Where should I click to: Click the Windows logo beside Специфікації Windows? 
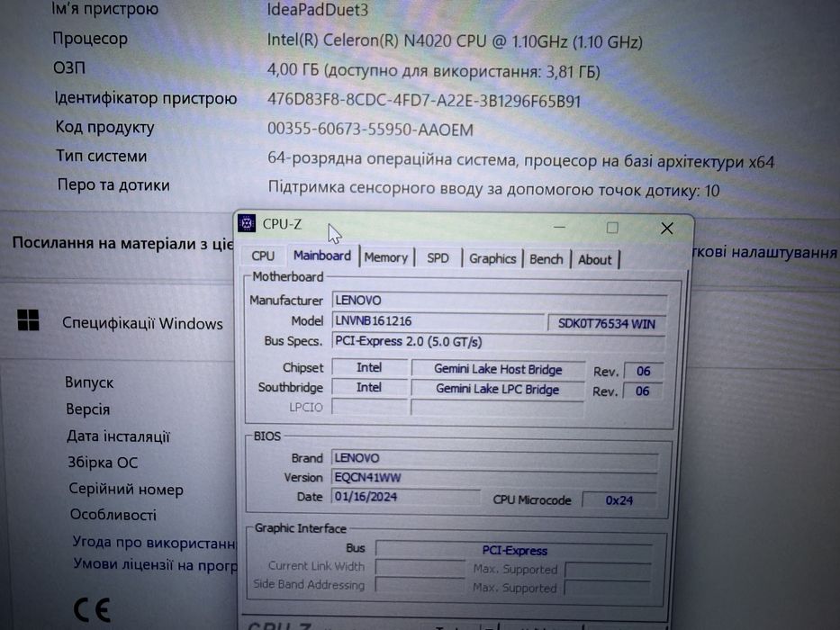pos(28,320)
